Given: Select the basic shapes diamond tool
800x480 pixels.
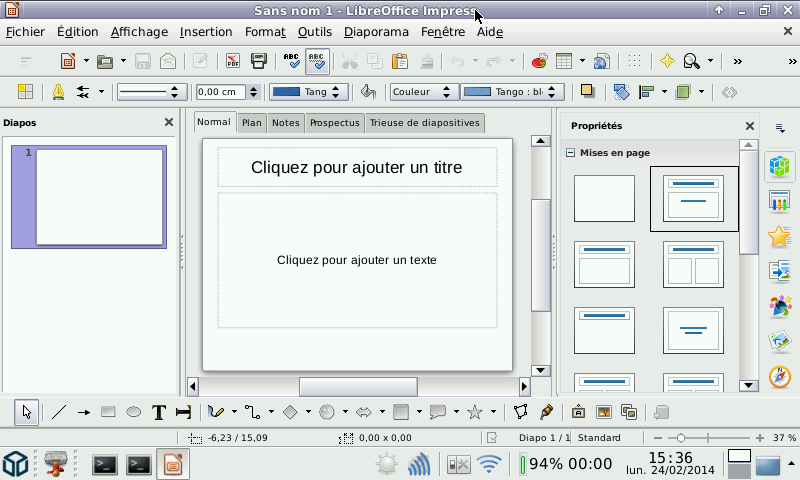Looking at the screenshot, I should 290,412.
